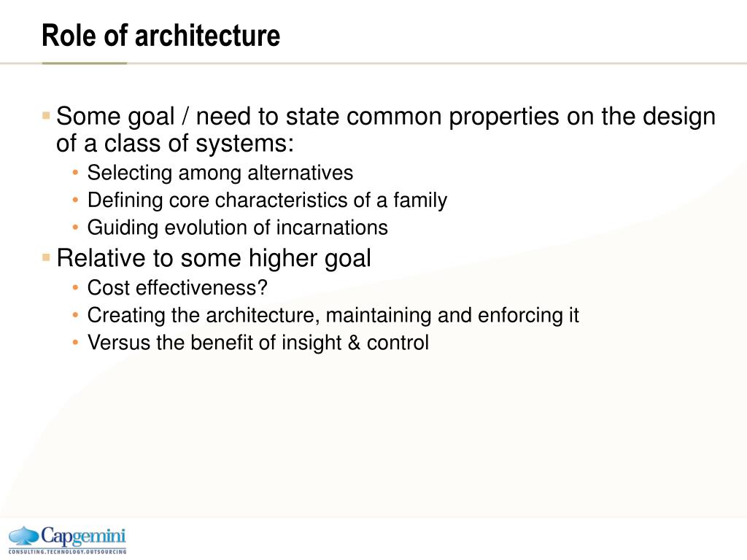Click the orange dot before 'Defining core characteristics'
The width and height of the screenshot is (747, 560).
point(75,200)
